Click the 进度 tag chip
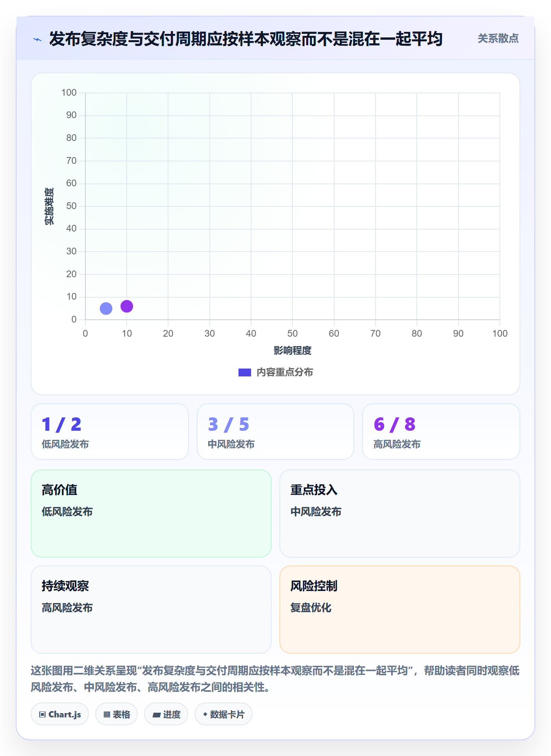551x756 pixels. click(x=166, y=714)
